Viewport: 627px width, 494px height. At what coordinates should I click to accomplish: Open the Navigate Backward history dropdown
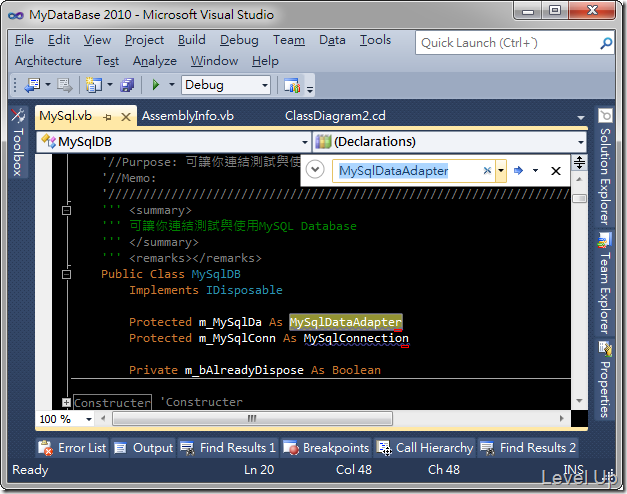[48, 84]
